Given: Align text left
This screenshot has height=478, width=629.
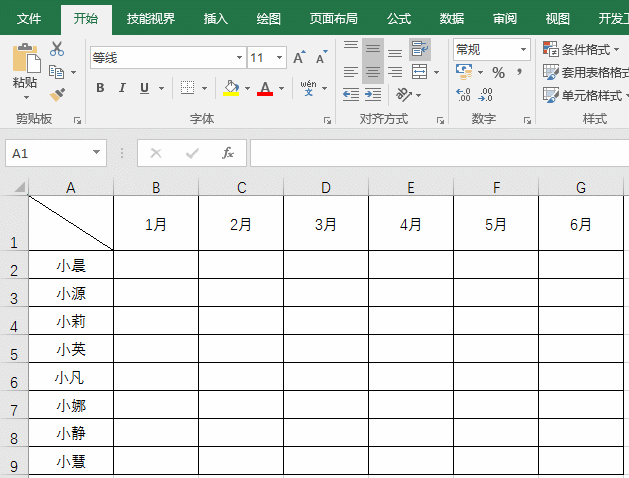Looking at the screenshot, I should click(351, 72).
